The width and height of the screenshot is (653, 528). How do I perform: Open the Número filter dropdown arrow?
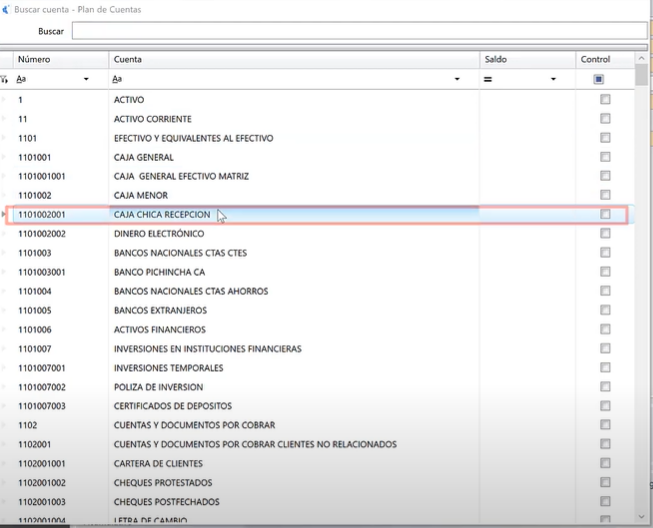point(86,79)
